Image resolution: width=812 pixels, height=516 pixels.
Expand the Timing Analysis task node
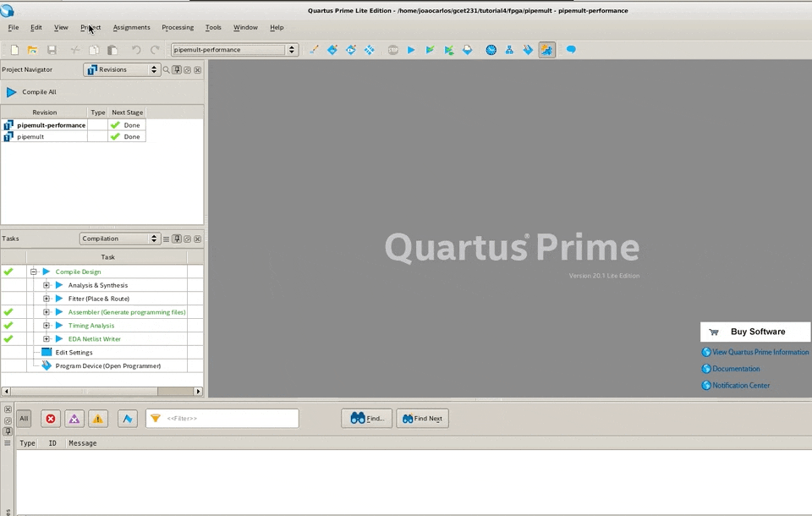pyautogui.click(x=47, y=326)
